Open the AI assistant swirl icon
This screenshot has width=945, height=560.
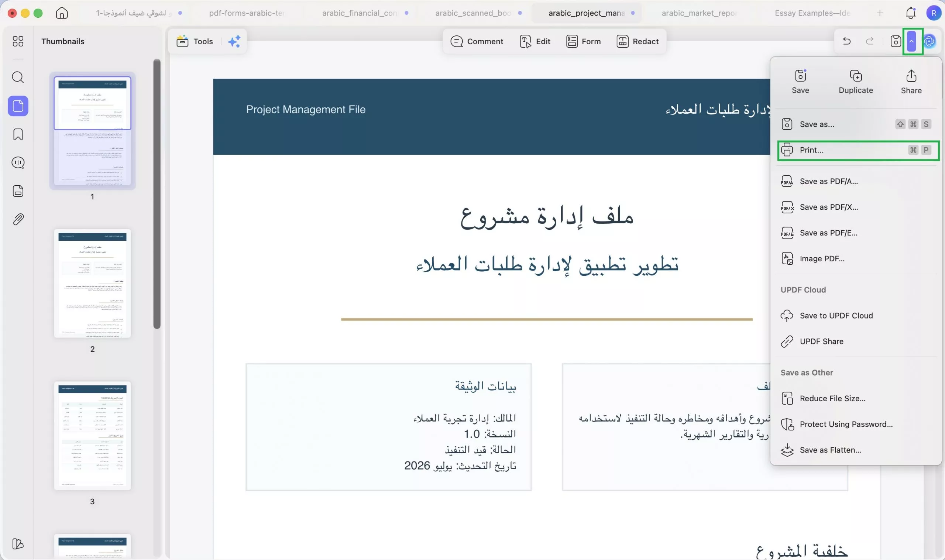coord(929,41)
